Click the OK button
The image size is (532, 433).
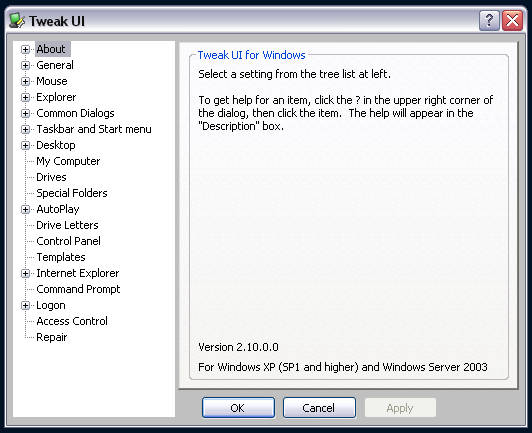(238, 408)
